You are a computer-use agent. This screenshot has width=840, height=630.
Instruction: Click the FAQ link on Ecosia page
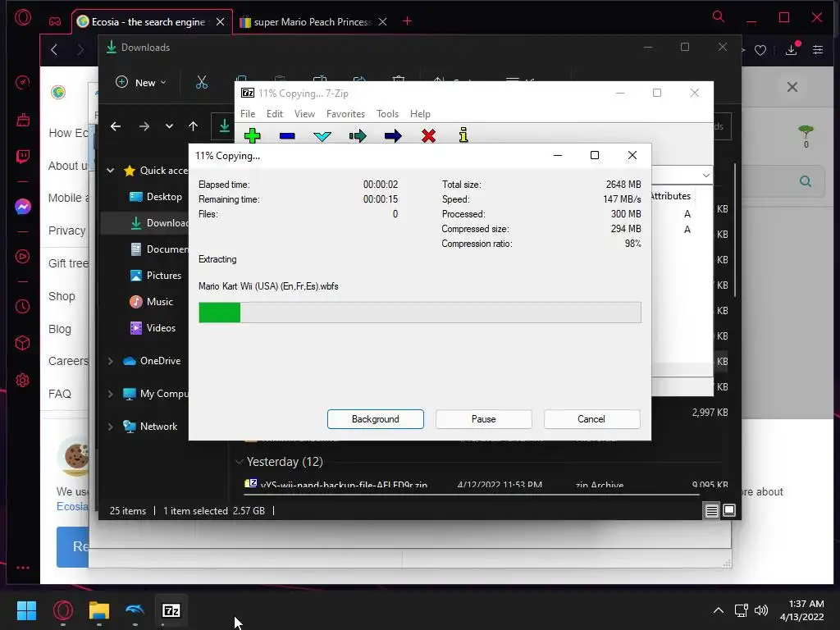coord(59,394)
